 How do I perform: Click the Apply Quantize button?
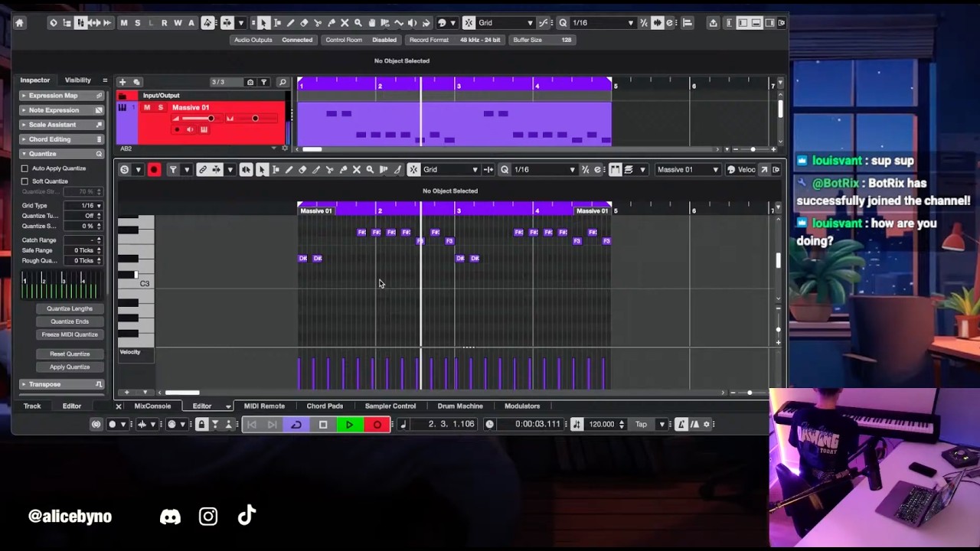coord(70,367)
